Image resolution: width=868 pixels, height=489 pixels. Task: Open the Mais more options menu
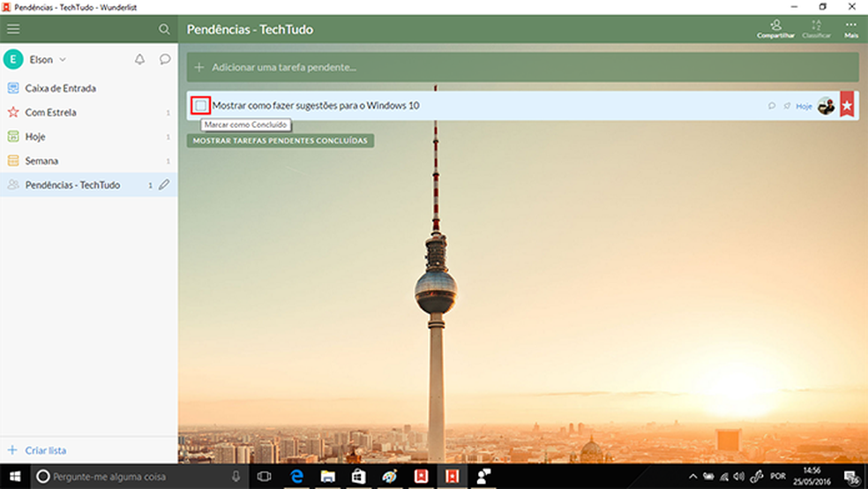point(851,29)
